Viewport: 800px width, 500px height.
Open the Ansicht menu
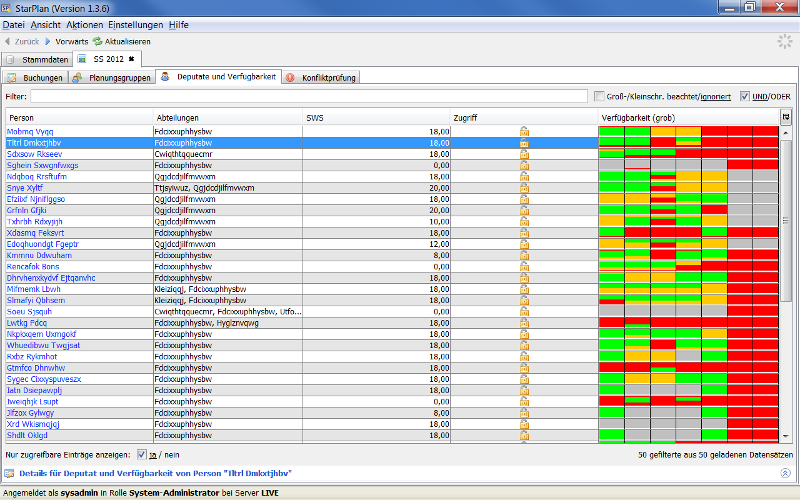[x=45, y=24]
